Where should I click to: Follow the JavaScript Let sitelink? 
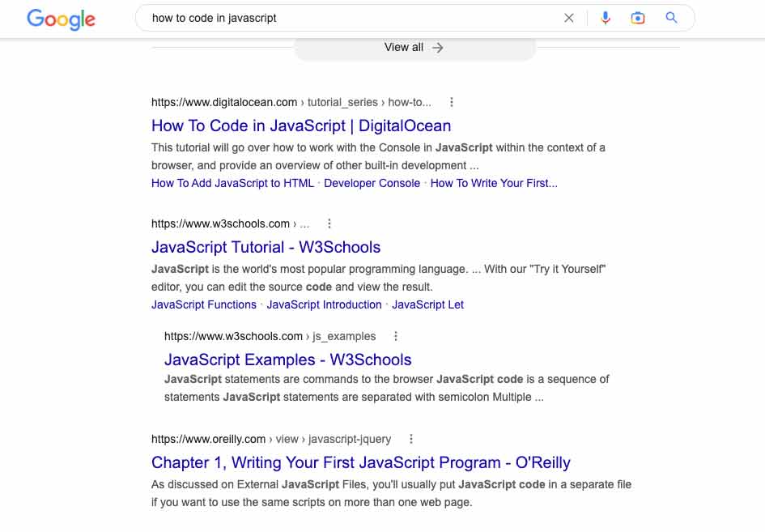click(x=428, y=305)
